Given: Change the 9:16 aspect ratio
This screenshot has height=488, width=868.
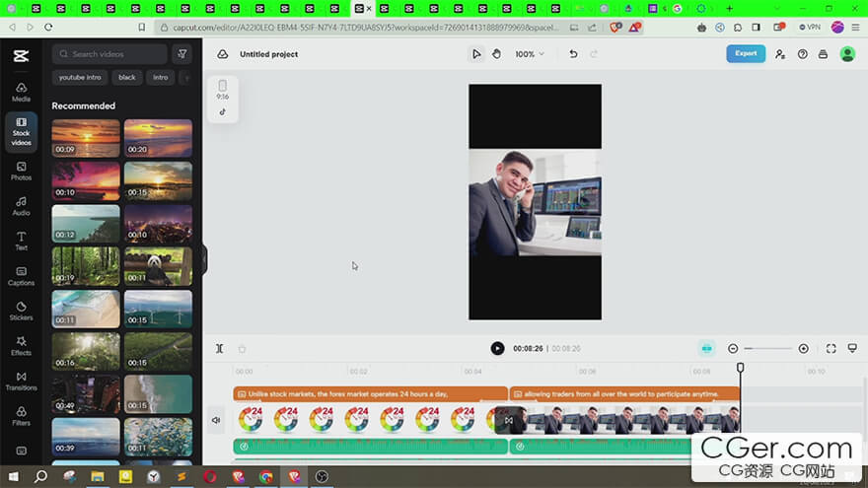Looking at the screenshot, I should coord(222,90).
